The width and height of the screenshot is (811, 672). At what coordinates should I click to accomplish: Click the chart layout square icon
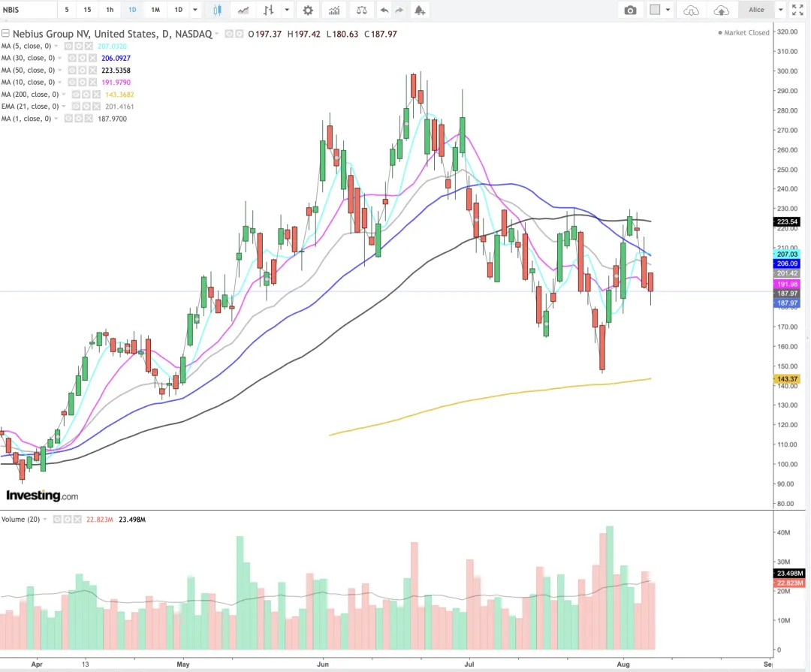(x=655, y=10)
